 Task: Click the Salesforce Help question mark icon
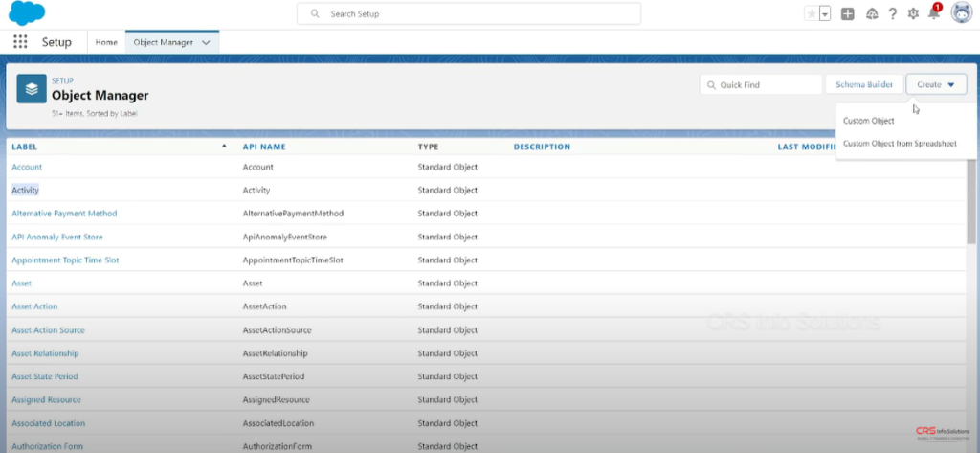(x=893, y=13)
